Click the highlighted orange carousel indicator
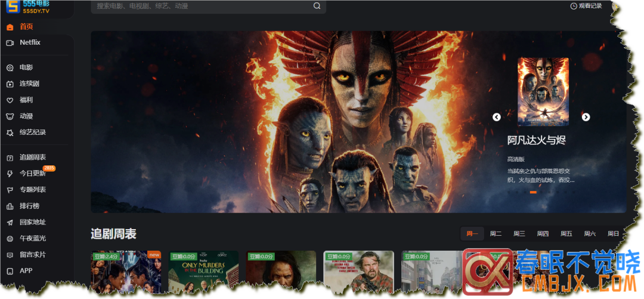 (533, 192)
